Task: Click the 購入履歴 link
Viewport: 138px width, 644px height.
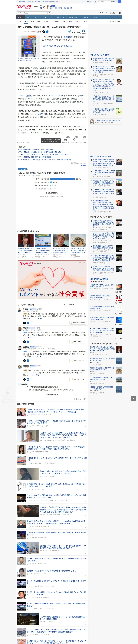Action: pos(112,13)
